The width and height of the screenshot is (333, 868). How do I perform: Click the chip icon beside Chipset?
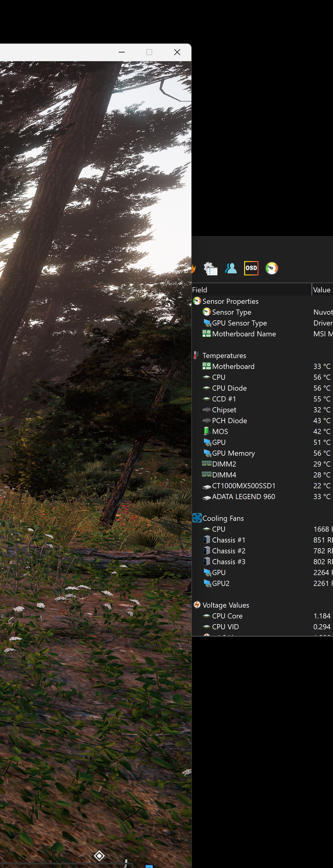tap(207, 410)
